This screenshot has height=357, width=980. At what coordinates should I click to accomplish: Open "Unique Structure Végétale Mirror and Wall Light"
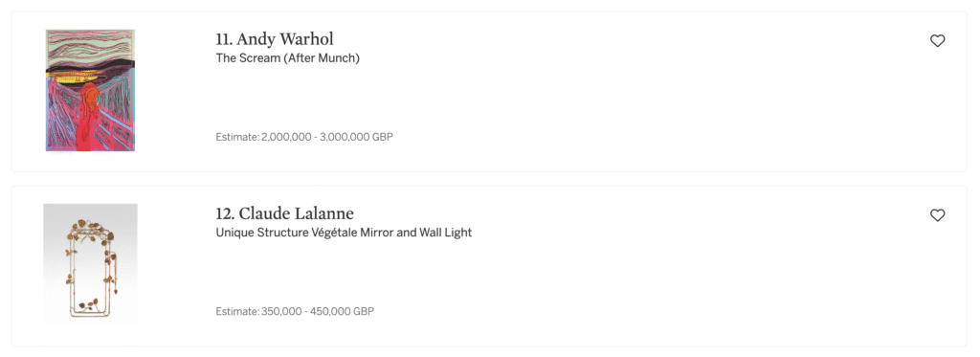click(344, 233)
